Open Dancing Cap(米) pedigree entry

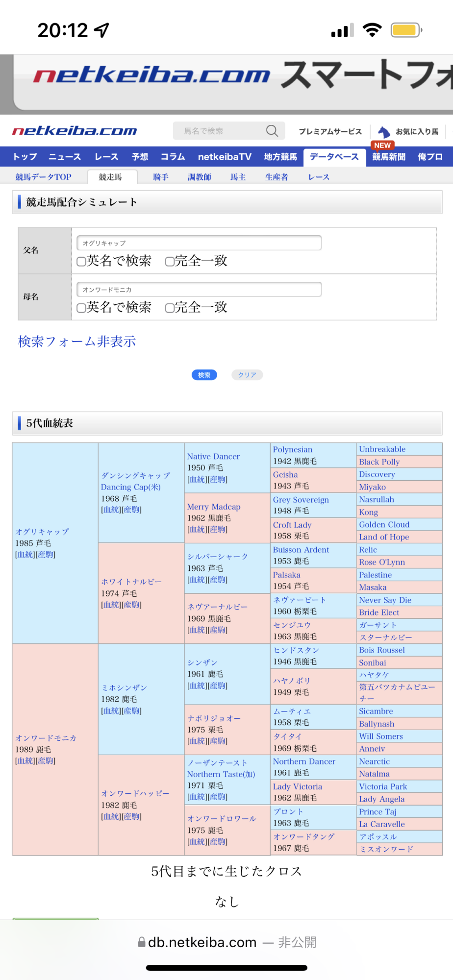130,487
